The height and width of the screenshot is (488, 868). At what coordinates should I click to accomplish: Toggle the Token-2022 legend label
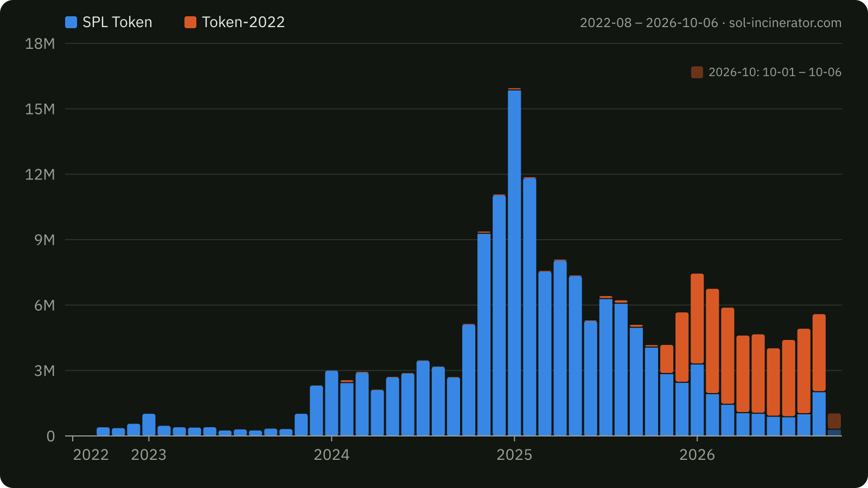243,22
